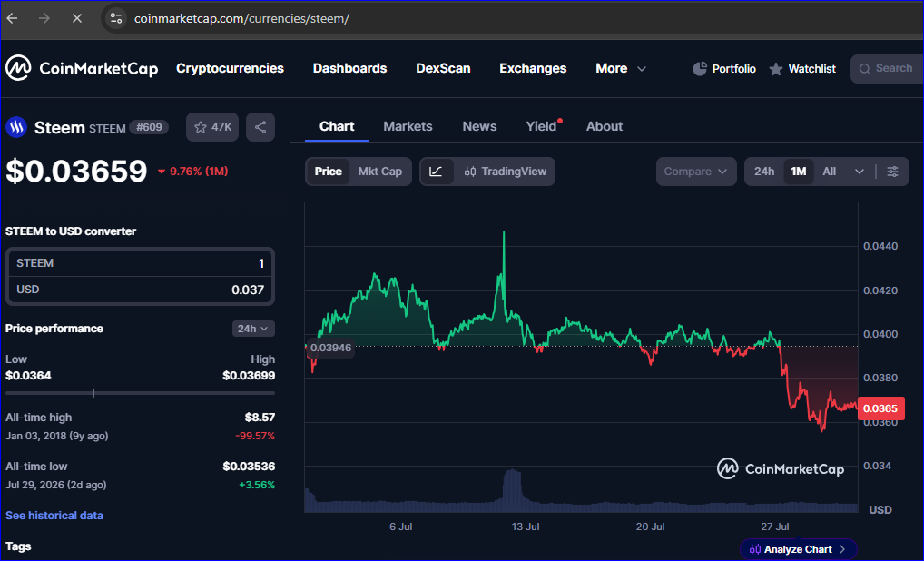
Task: Open the Yield tab
Action: [x=541, y=126]
